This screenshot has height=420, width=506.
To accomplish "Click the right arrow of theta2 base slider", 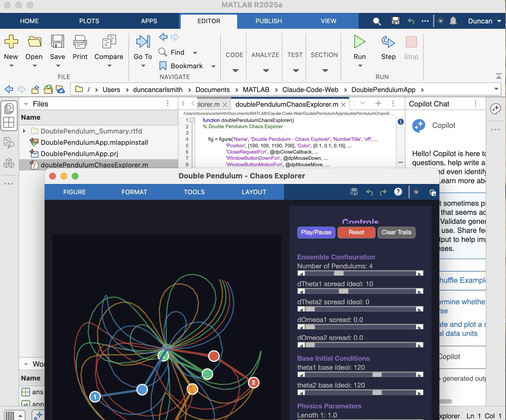I will click(x=420, y=393).
